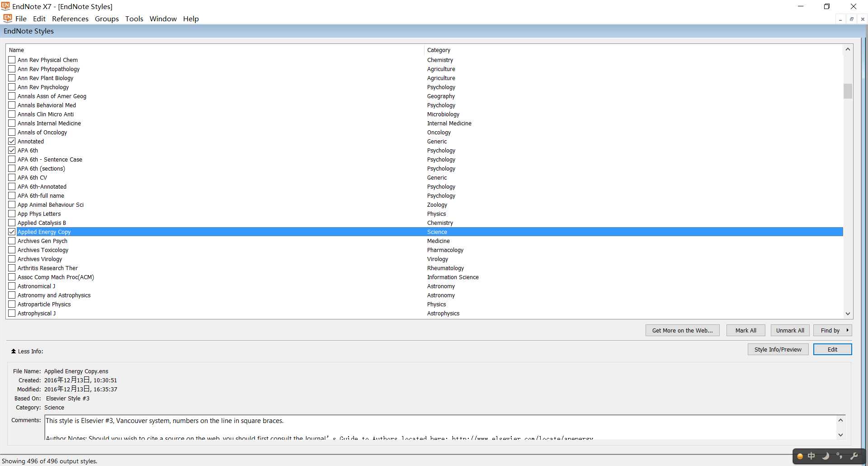Open the Help menu
Image resolution: width=868 pixels, height=466 pixels.
click(191, 19)
